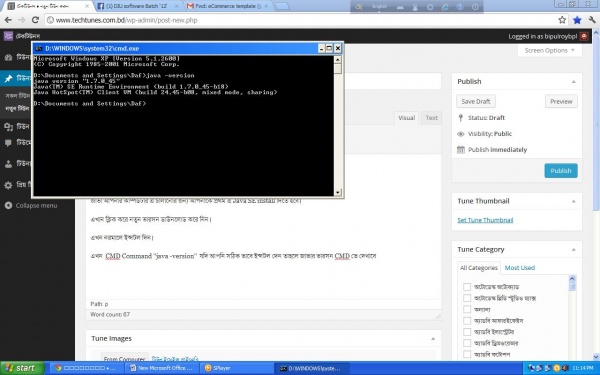Screen dimensions: 600x375
Task: Open the dashboard icon in sidebar
Action: [x=8, y=57]
